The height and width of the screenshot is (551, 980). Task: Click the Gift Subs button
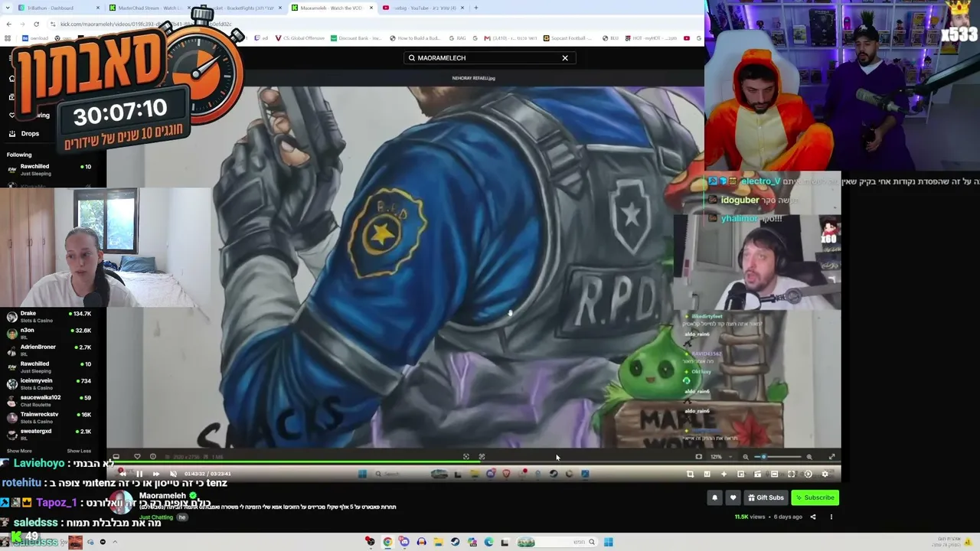pos(766,497)
